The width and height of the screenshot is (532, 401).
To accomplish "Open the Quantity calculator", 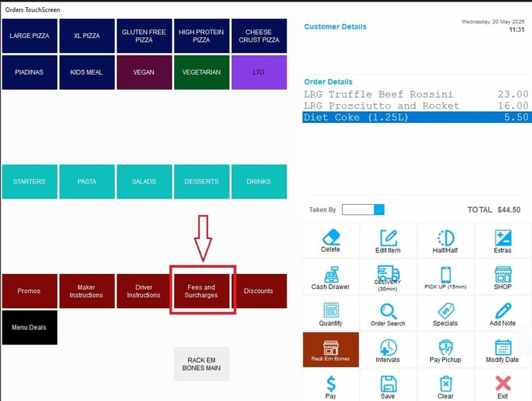I will click(330, 314).
